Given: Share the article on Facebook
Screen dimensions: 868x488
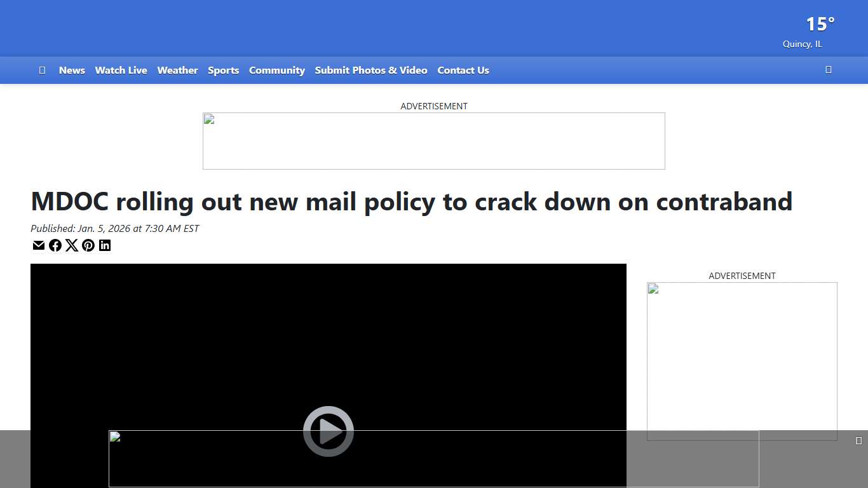Looking at the screenshot, I should tap(55, 245).
